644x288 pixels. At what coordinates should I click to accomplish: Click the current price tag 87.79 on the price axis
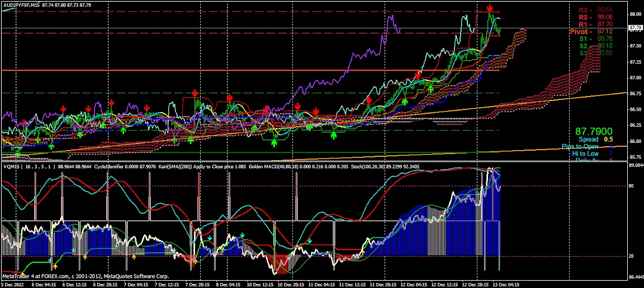(636, 27)
